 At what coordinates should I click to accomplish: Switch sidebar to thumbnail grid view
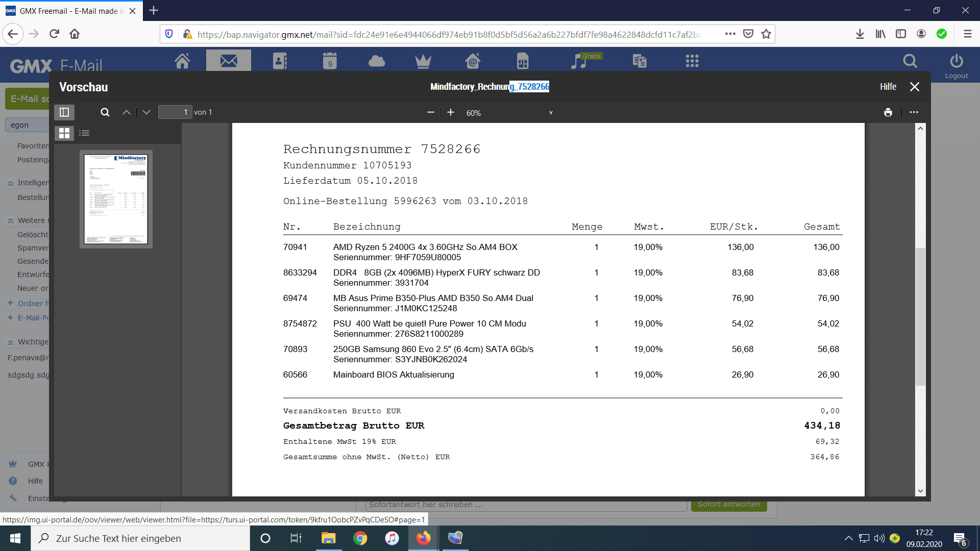click(x=64, y=133)
